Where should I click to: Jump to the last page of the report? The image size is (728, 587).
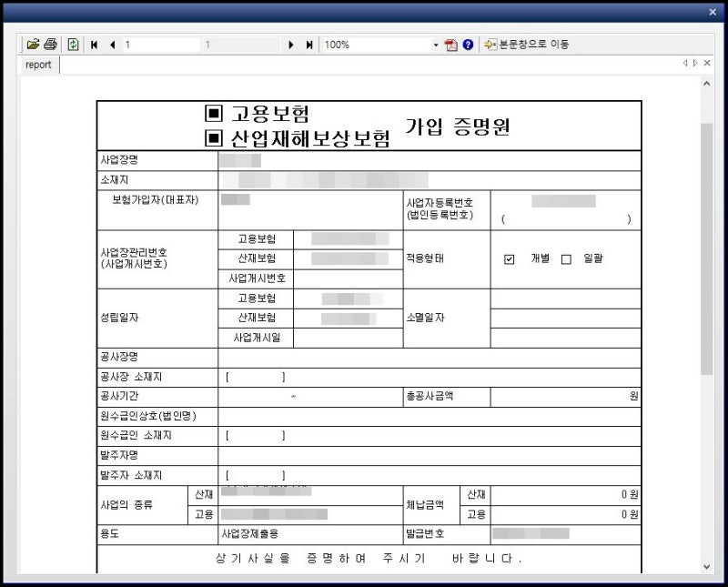coord(309,45)
